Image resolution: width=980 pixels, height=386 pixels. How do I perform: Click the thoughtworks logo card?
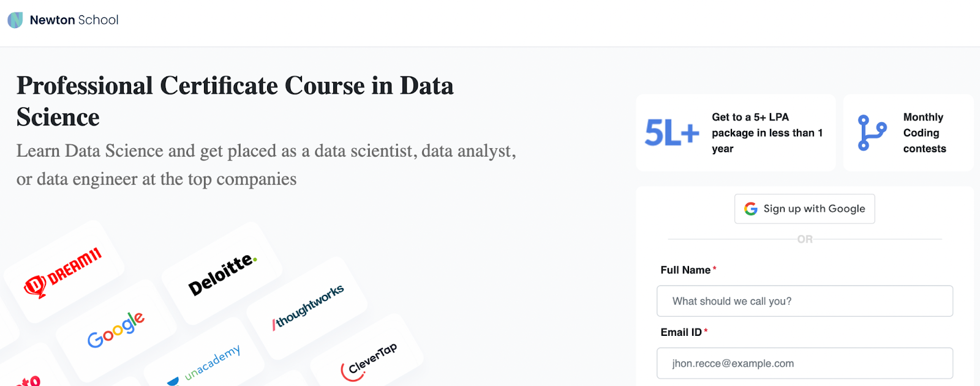(307, 308)
